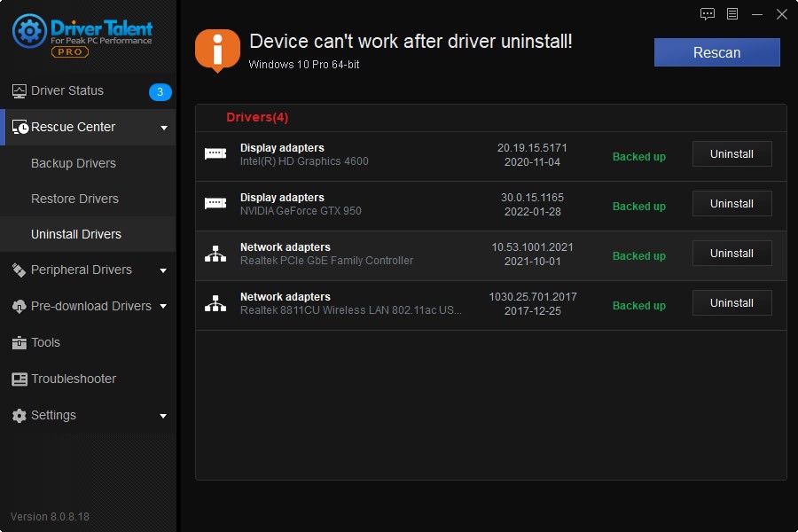Go to Backup Drivers
This screenshot has width=798, height=532.
coord(74,163)
